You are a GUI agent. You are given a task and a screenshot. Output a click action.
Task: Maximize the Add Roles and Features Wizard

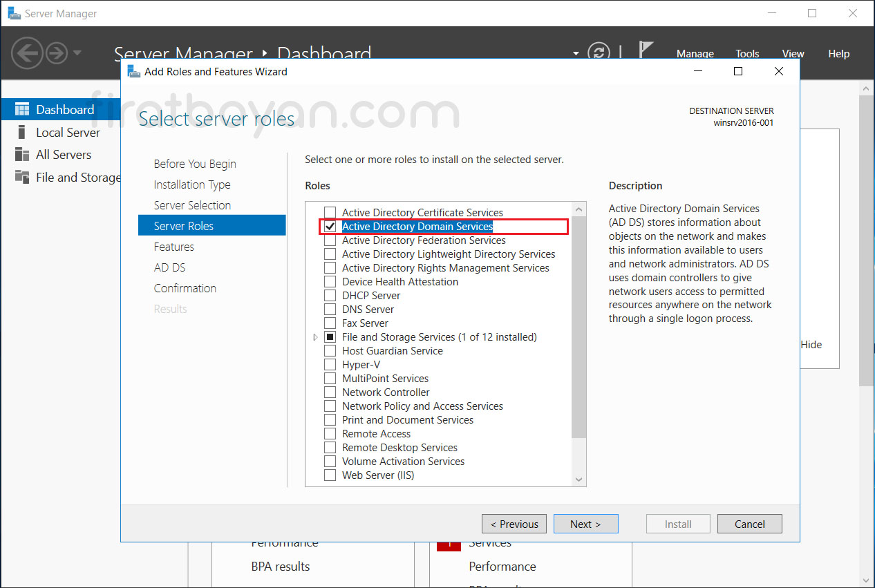click(x=738, y=71)
